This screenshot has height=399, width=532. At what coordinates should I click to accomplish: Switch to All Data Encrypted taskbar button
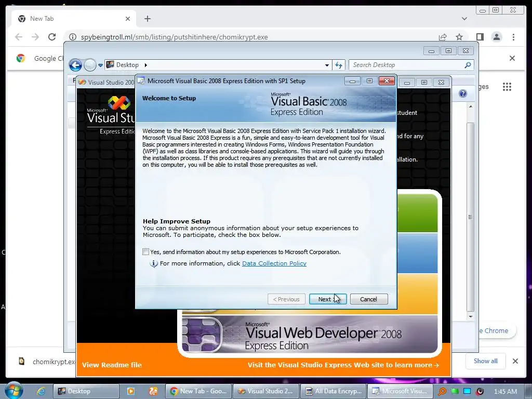pos(334,391)
